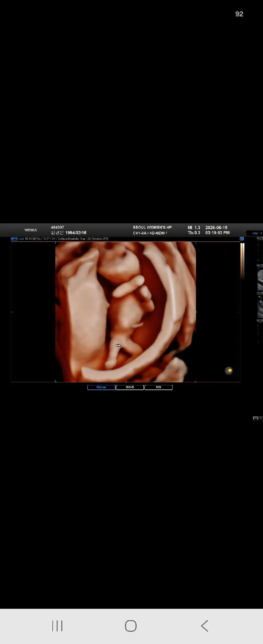Click the render color map gradient bar

pos(242,261)
